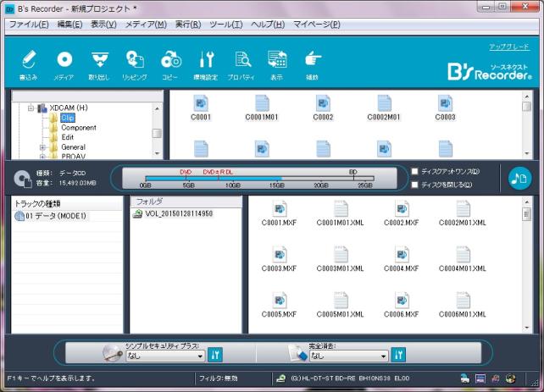544x392 pixels.
Task: Click the data disc type icon
Action: pos(23,179)
